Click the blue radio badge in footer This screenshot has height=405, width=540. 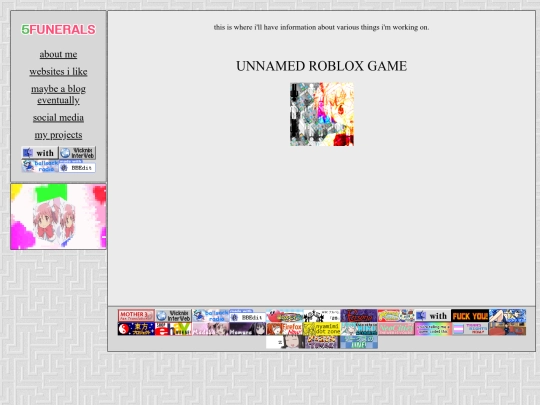coord(210,315)
